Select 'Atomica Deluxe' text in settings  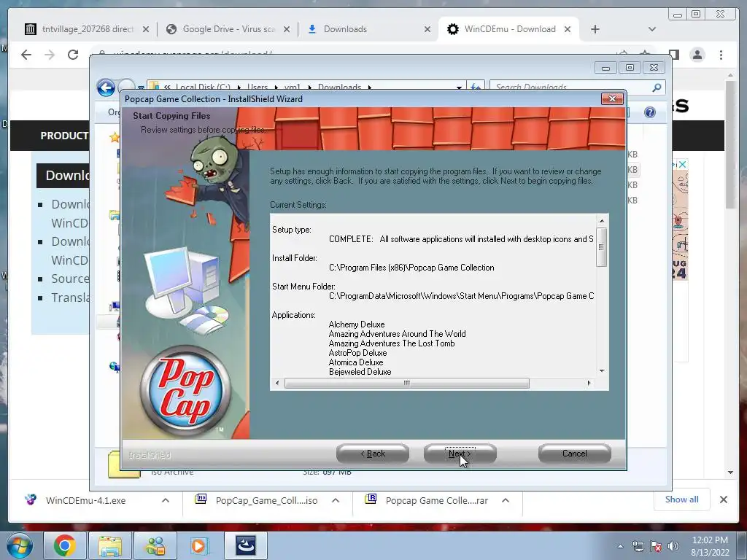[x=356, y=362]
